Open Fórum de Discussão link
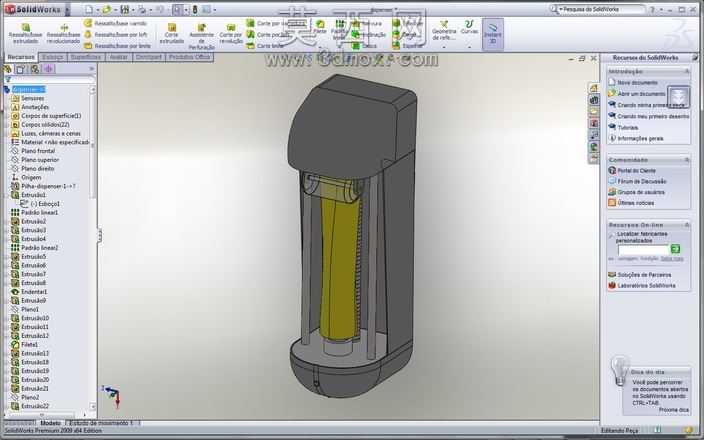The height and width of the screenshot is (440, 704). pos(642,181)
